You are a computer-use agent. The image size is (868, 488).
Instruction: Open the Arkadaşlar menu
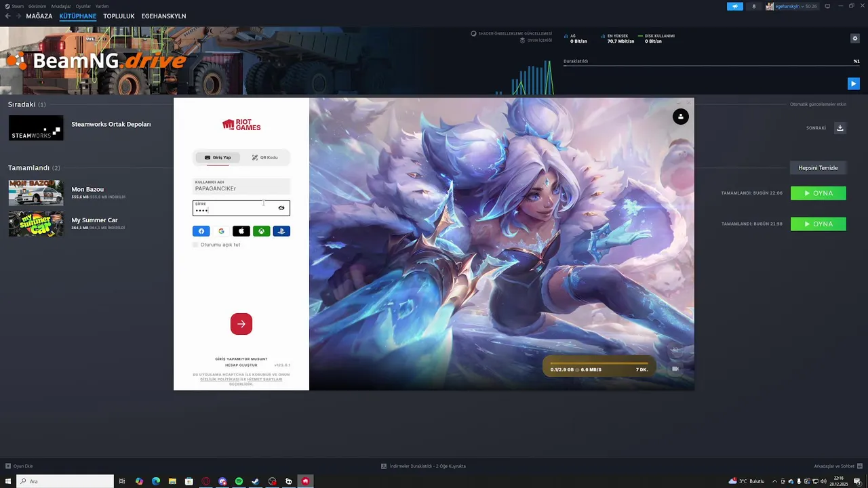point(60,6)
